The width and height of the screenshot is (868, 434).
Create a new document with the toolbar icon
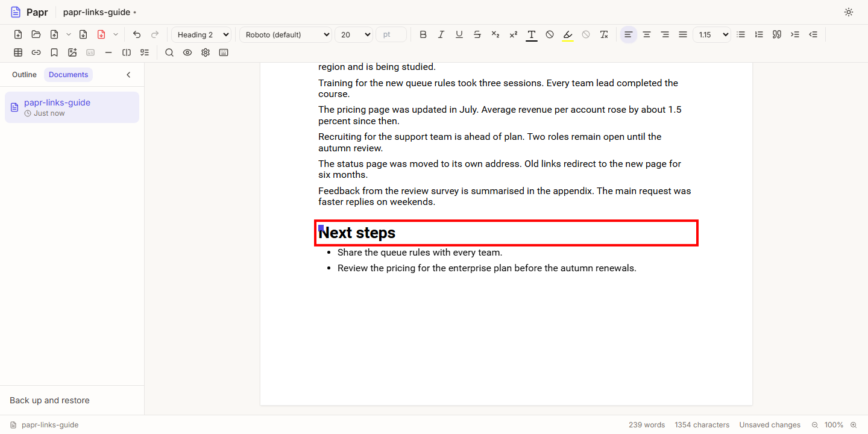(x=18, y=34)
